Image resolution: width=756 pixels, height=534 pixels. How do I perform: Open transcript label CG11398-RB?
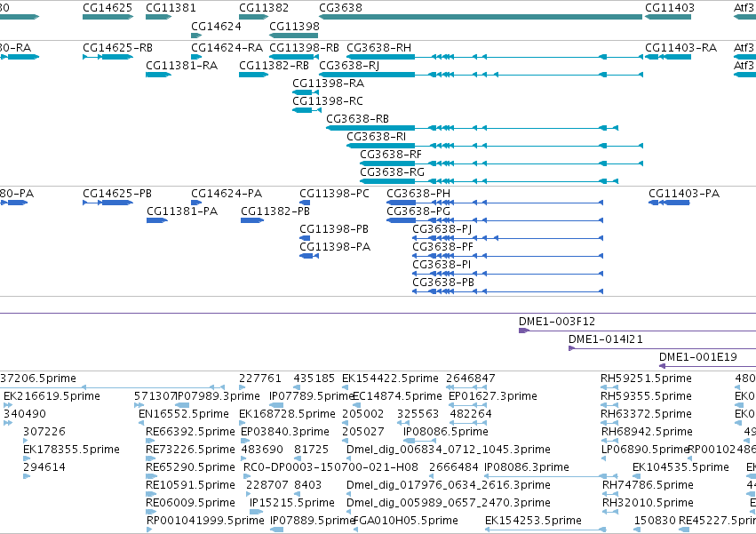tap(304, 48)
